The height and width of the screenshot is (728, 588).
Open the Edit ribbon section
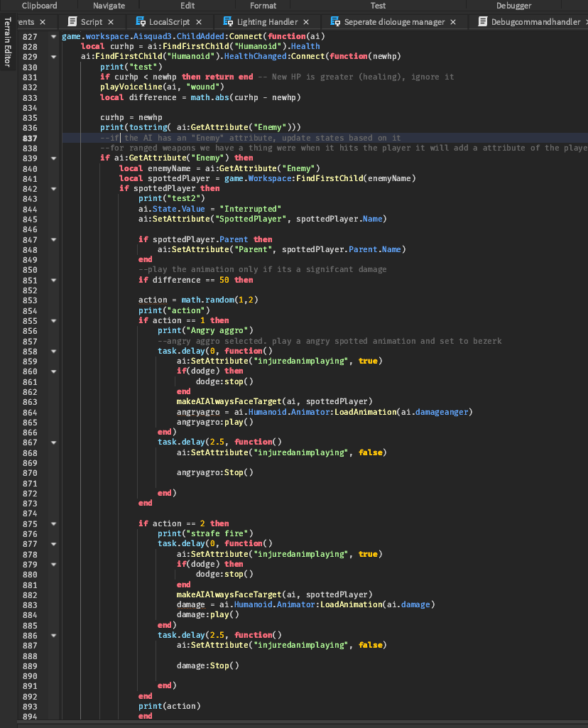(x=187, y=6)
